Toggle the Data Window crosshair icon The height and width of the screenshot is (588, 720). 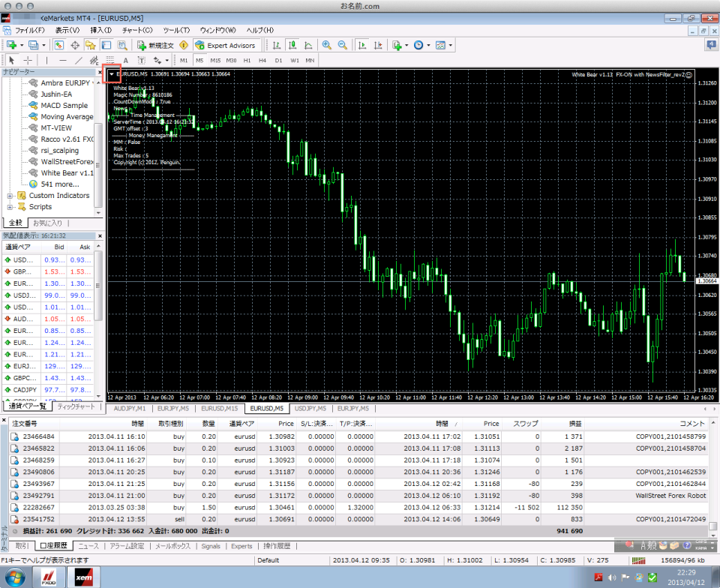[75, 45]
